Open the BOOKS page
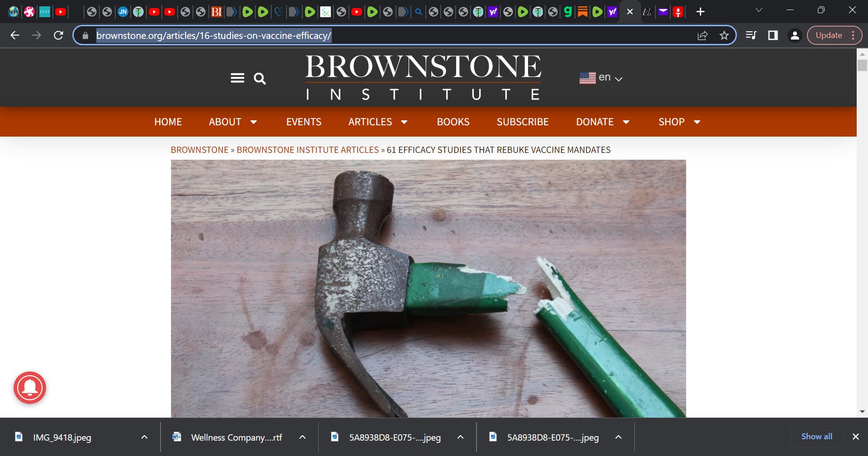 click(453, 122)
